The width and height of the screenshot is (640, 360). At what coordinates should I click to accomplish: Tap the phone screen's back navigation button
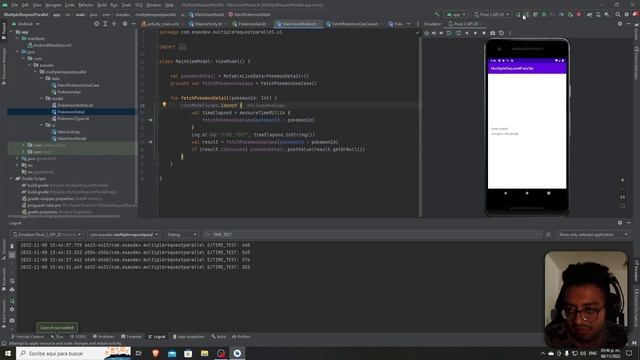[505, 193]
